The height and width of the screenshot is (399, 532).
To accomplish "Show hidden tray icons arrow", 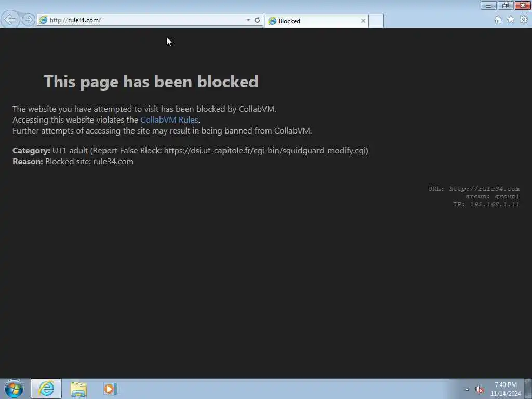I will pyautogui.click(x=467, y=390).
